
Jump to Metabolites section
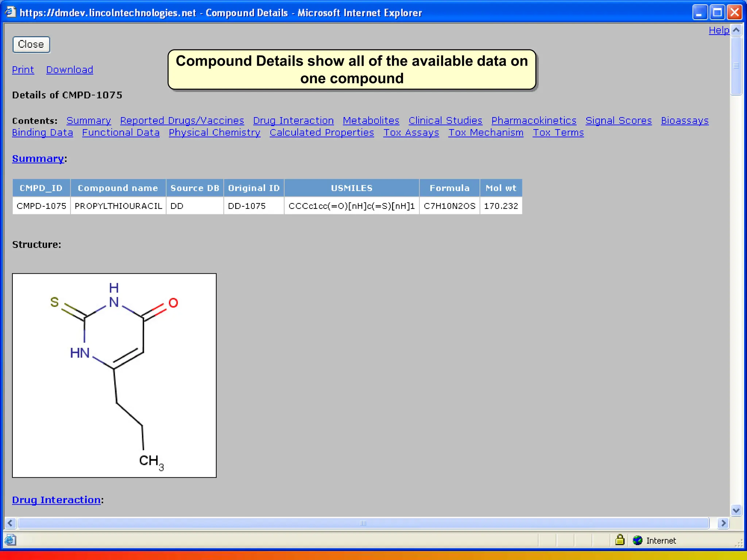(371, 121)
